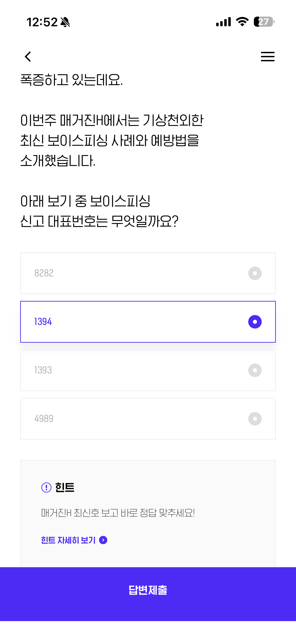The height and width of the screenshot is (644, 296).
Task: Choose the 1393 answer text
Action: coord(43,370)
